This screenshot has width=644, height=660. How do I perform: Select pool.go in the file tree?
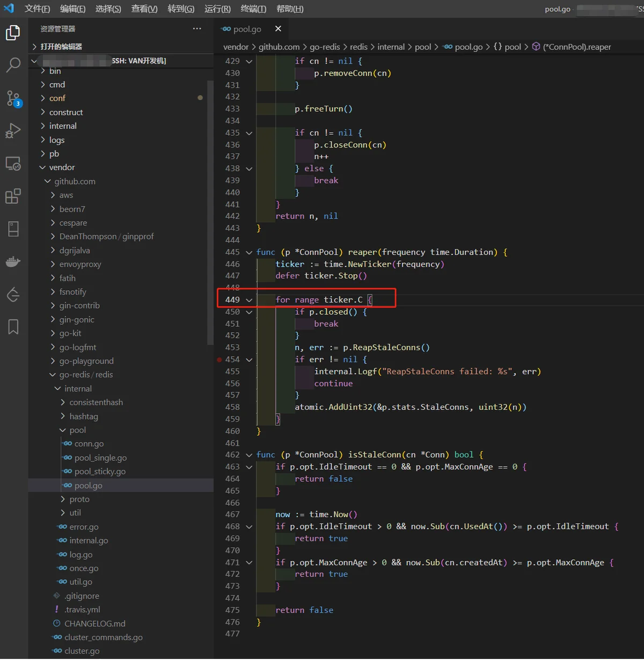(121, 485)
